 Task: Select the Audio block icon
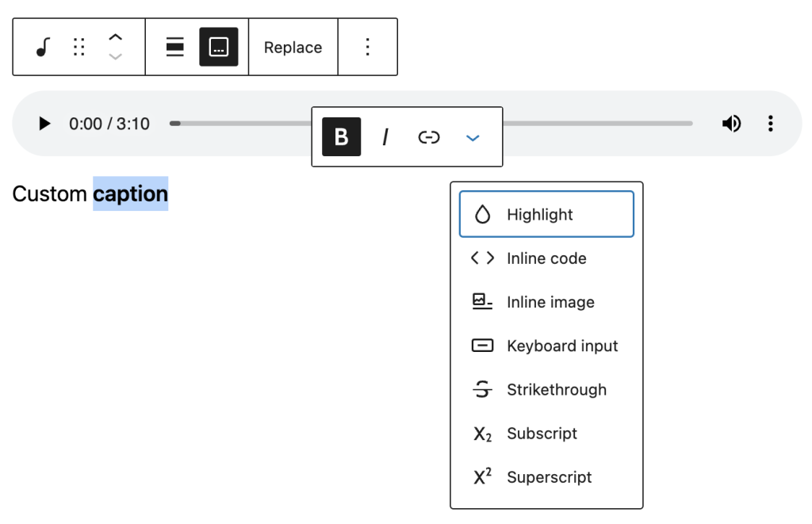point(42,47)
